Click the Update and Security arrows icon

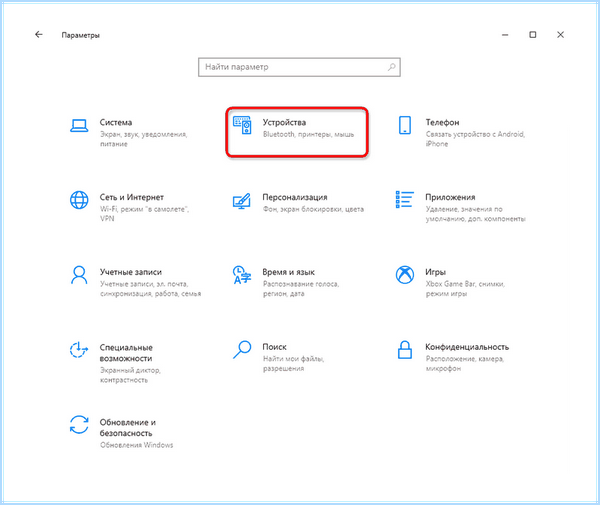pyautogui.click(x=79, y=425)
